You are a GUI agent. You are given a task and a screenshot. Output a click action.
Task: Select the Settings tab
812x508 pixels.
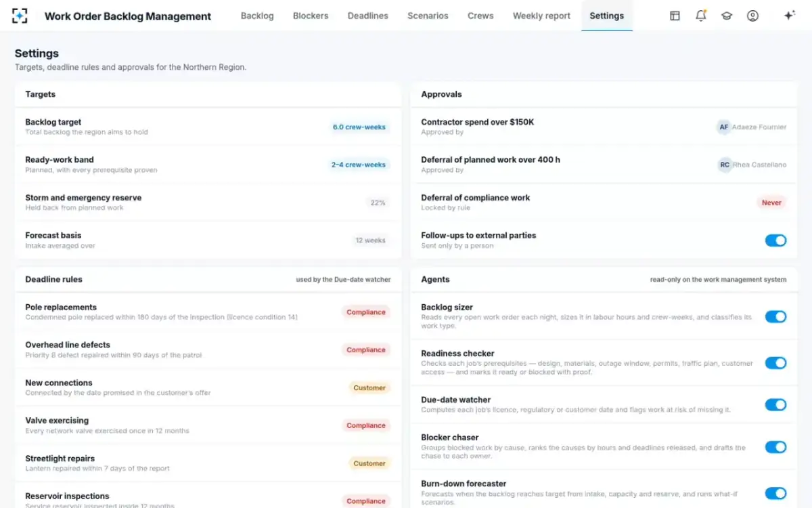pyautogui.click(x=607, y=16)
